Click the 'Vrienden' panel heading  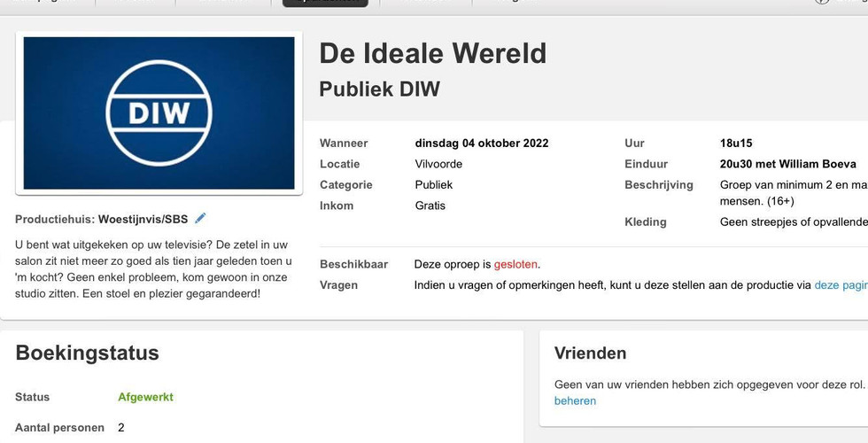coord(590,354)
